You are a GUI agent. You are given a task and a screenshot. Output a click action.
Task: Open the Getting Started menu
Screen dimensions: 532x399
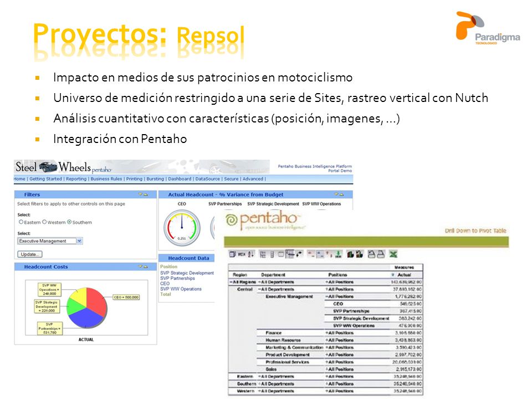click(45, 179)
